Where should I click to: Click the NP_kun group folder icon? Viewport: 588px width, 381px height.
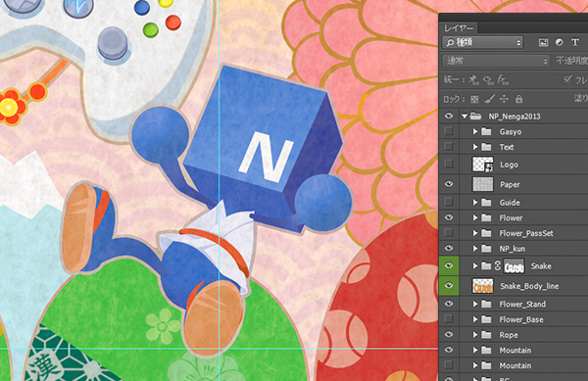click(x=486, y=249)
